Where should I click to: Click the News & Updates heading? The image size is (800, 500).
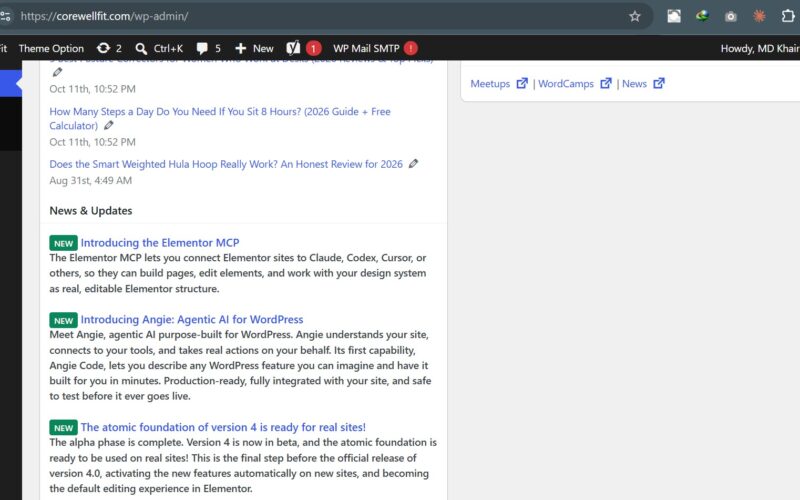coord(91,211)
